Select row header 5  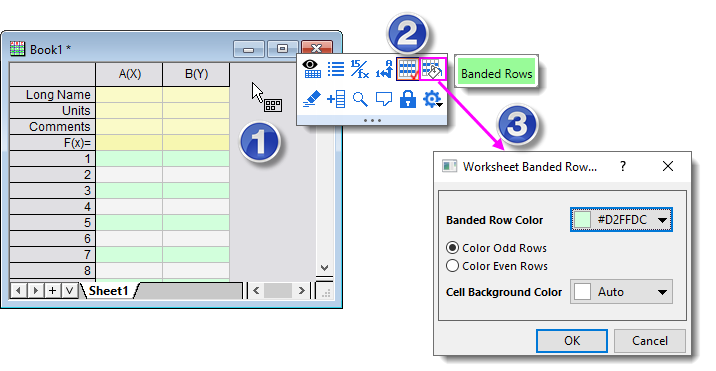tap(53, 223)
